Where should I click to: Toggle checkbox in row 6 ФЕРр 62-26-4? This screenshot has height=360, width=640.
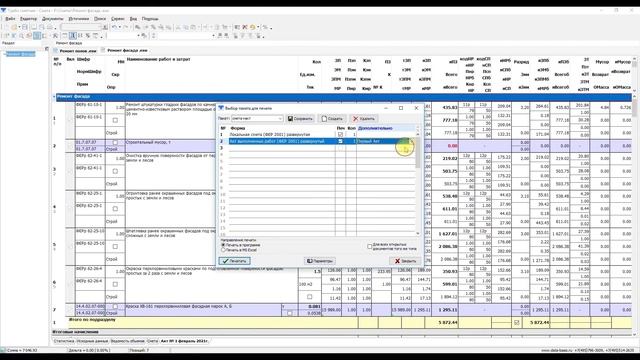115,284
